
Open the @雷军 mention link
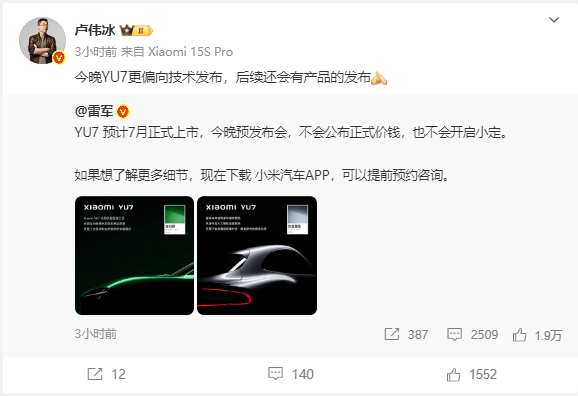tap(94, 111)
